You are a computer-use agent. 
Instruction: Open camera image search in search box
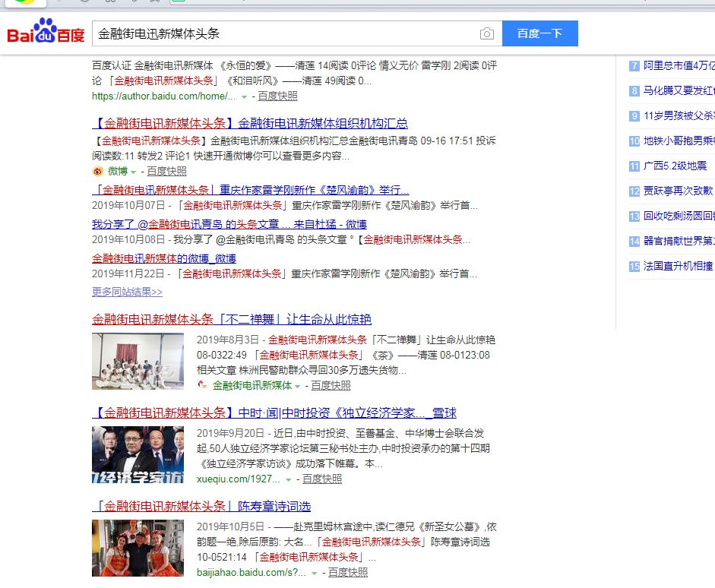click(486, 33)
